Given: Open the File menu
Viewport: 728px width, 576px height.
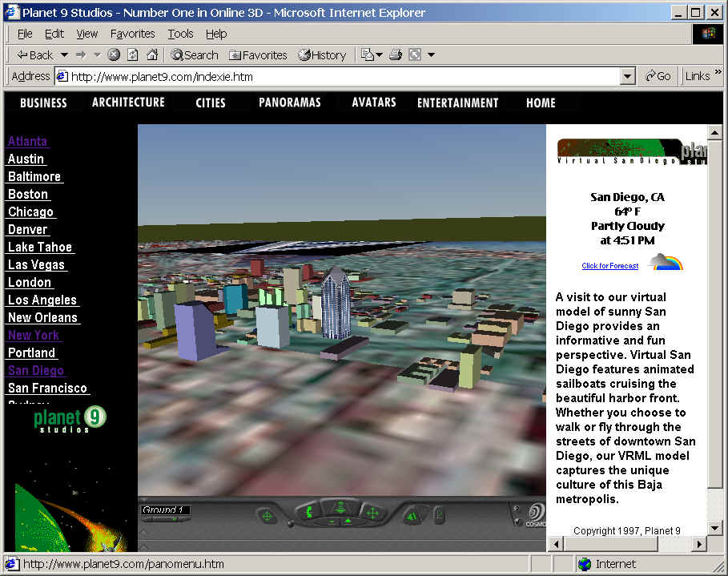Looking at the screenshot, I should pyautogui.click(x=25, y=34).
